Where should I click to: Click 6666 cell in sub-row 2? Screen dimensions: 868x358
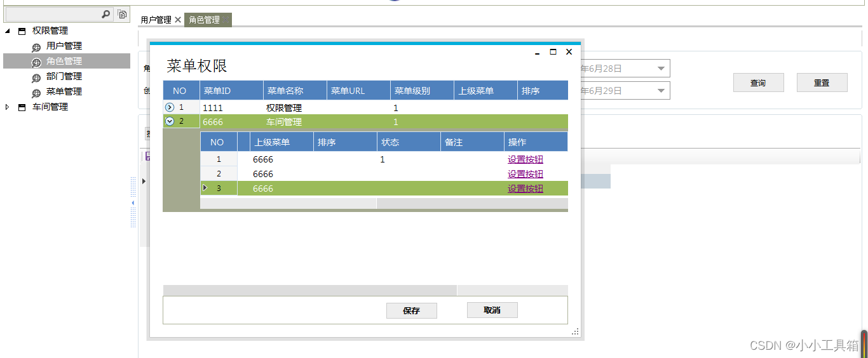click(x=281, y=174)
